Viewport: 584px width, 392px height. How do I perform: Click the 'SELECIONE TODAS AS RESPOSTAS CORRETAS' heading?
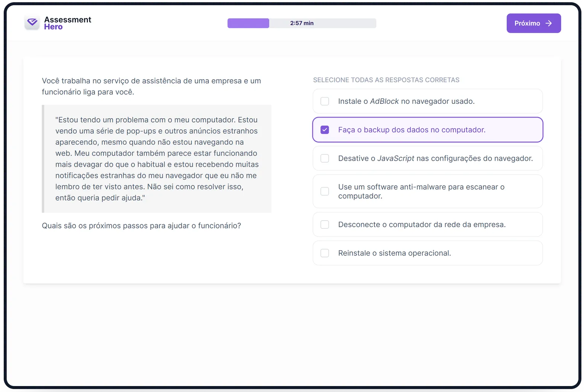point(386,80)
